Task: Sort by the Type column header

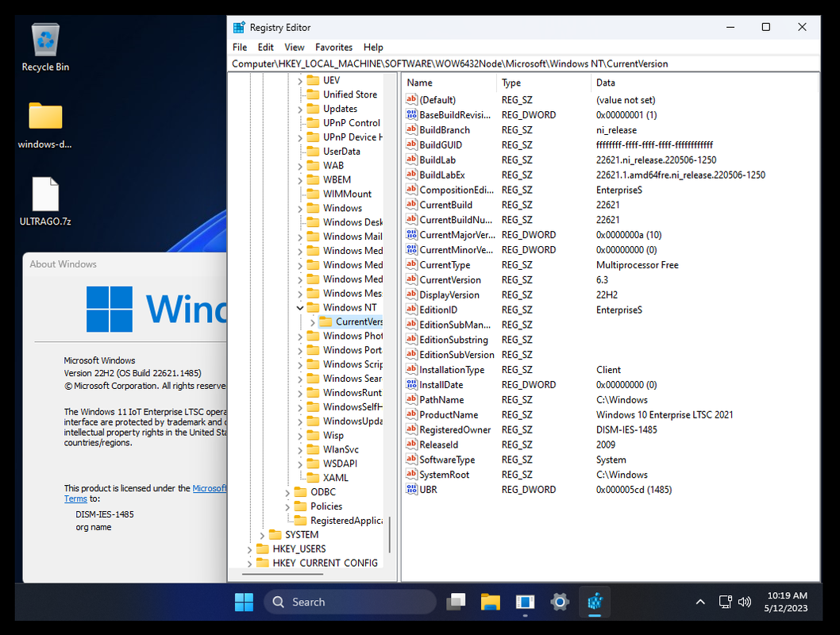Action: tap(543, 83)
